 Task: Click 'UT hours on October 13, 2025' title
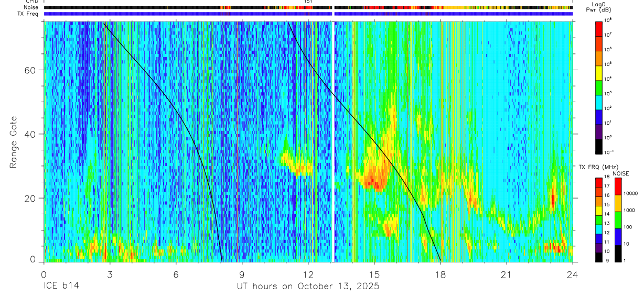click(x=308, y=287)
